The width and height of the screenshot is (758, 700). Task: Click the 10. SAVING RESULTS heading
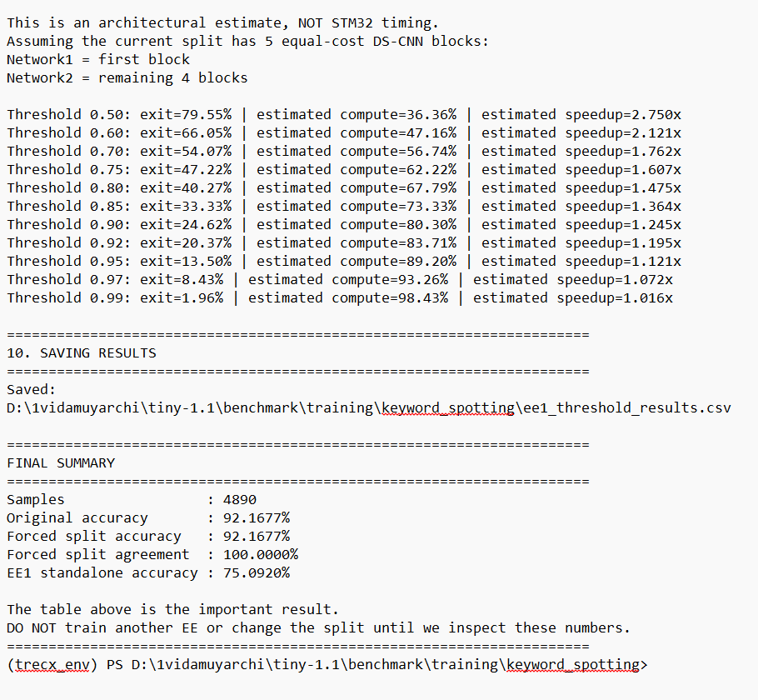click(82, 352)
